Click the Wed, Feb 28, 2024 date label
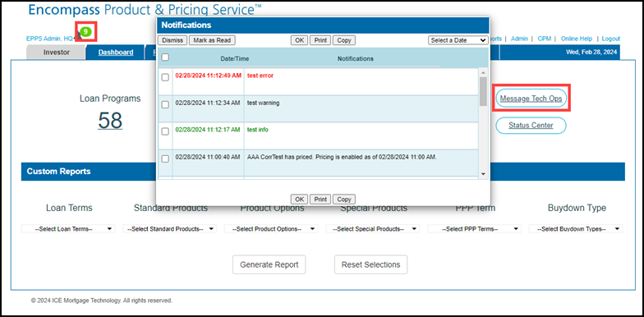Image resolution: width=644 pixels, height=317 pixels. click(591, 53)
